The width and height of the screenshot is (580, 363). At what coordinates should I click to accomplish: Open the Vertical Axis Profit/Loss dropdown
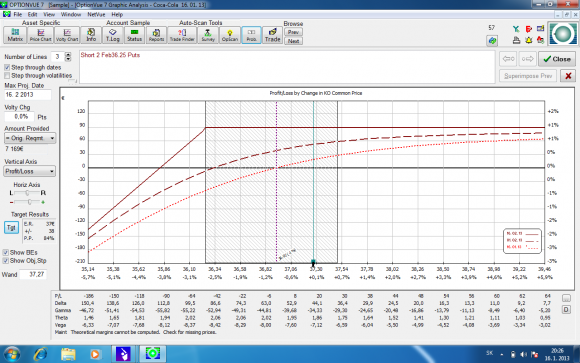tap(30, 171)
